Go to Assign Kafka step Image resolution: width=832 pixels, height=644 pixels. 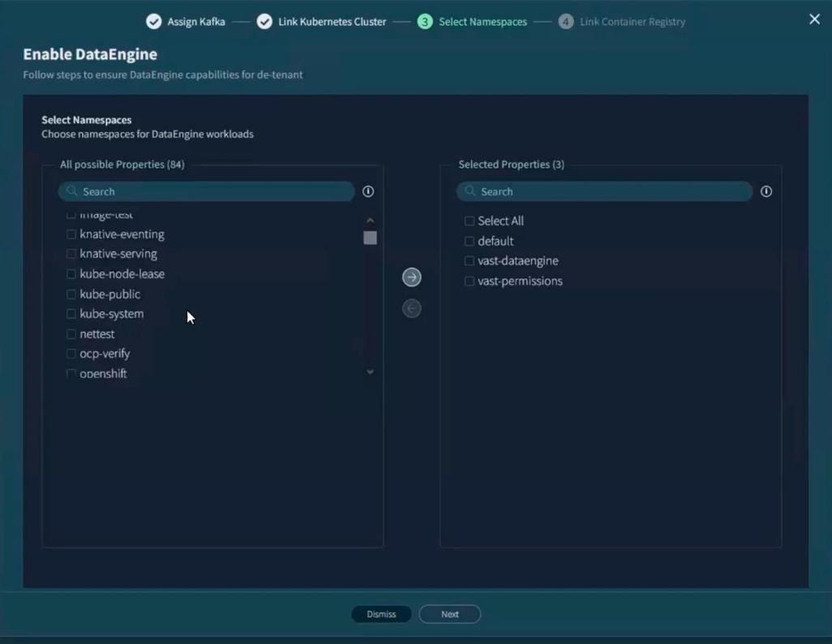pyautogui.click(x=196, y=22)
